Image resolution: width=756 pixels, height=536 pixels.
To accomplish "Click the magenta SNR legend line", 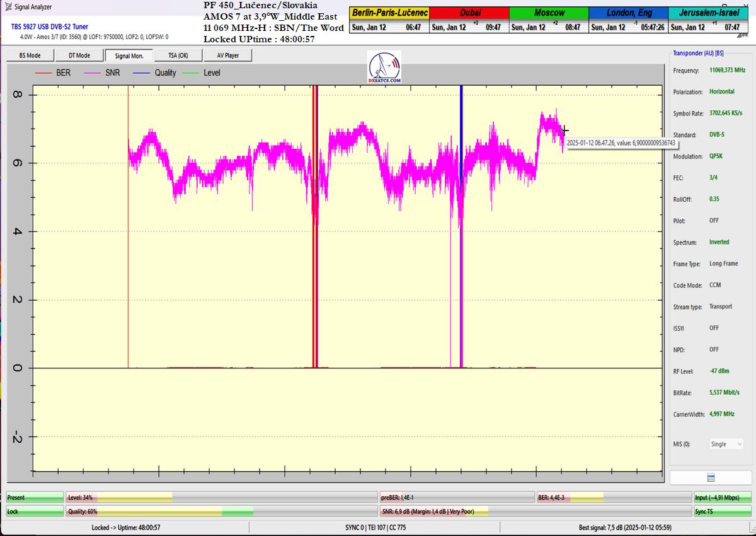I will pos(94,73).
